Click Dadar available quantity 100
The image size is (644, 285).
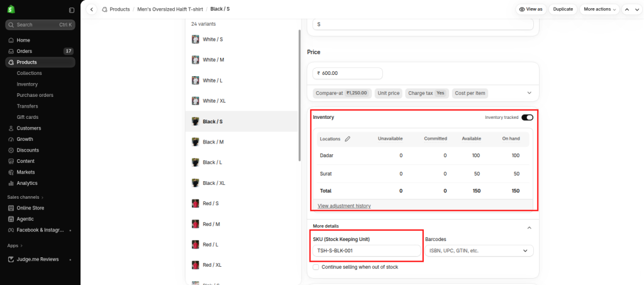[x=475, y=155]
